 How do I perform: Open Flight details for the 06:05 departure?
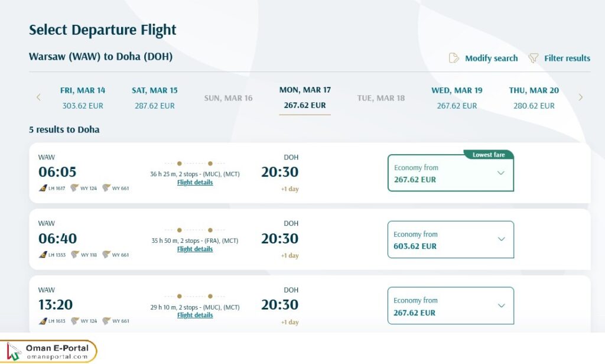(195, 182)
